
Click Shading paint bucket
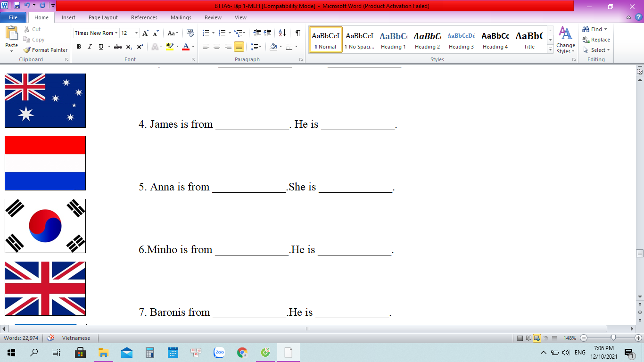click(273, 47)
